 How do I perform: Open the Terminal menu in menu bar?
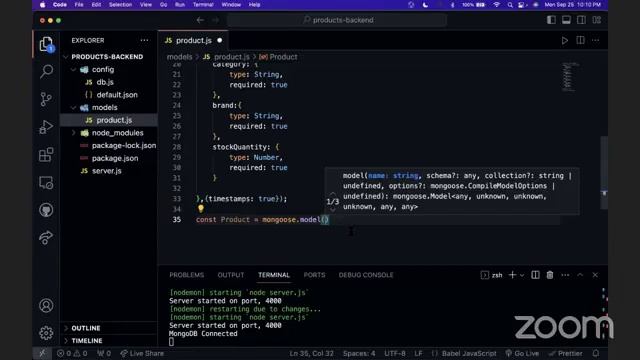(x=203, y=5)
